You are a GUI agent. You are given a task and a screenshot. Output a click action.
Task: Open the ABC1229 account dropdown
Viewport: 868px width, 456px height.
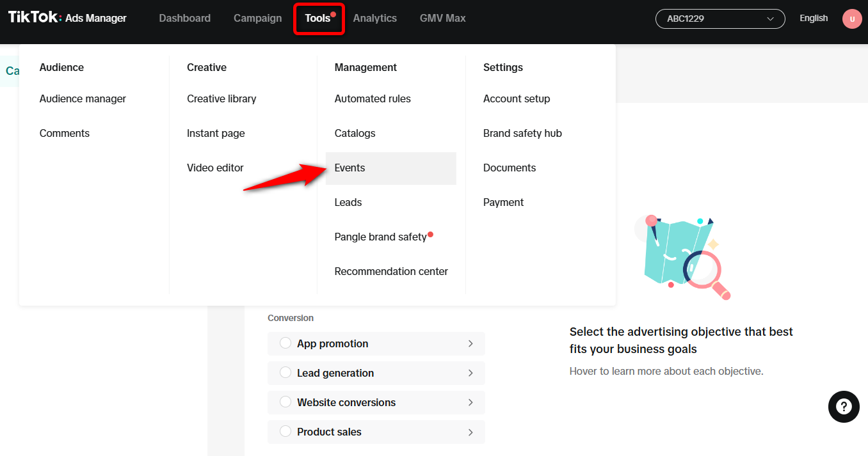[x=720, y=19]
